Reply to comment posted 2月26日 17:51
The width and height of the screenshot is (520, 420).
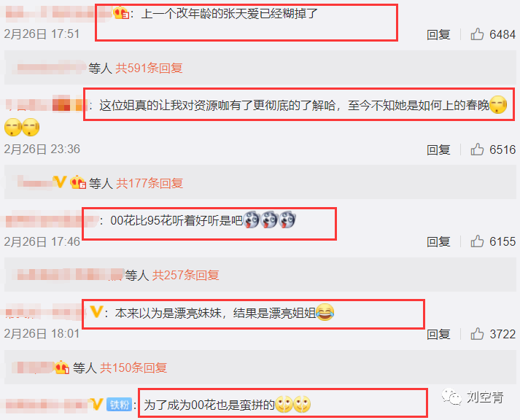[438, 34]
